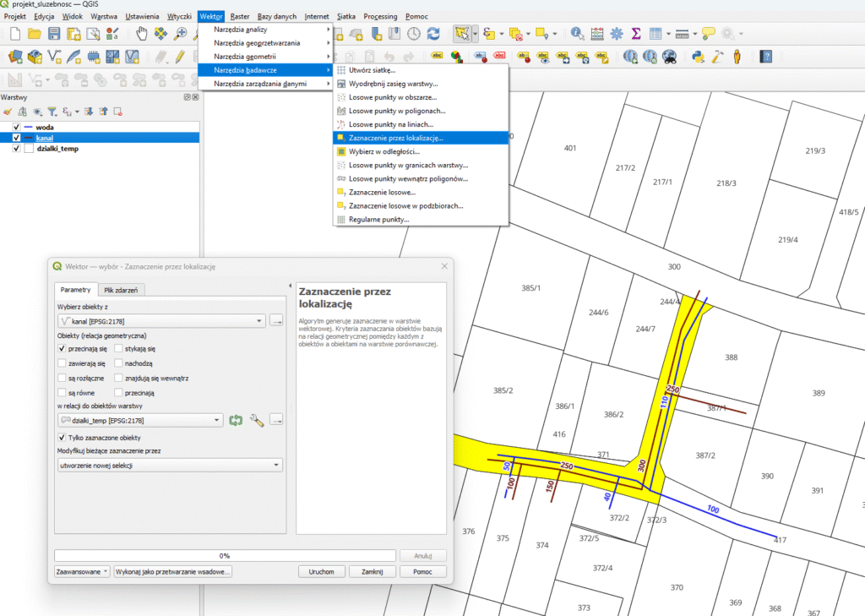Choose 'Wybierz w odległości...' menu entry

click(x=384, y=151)
